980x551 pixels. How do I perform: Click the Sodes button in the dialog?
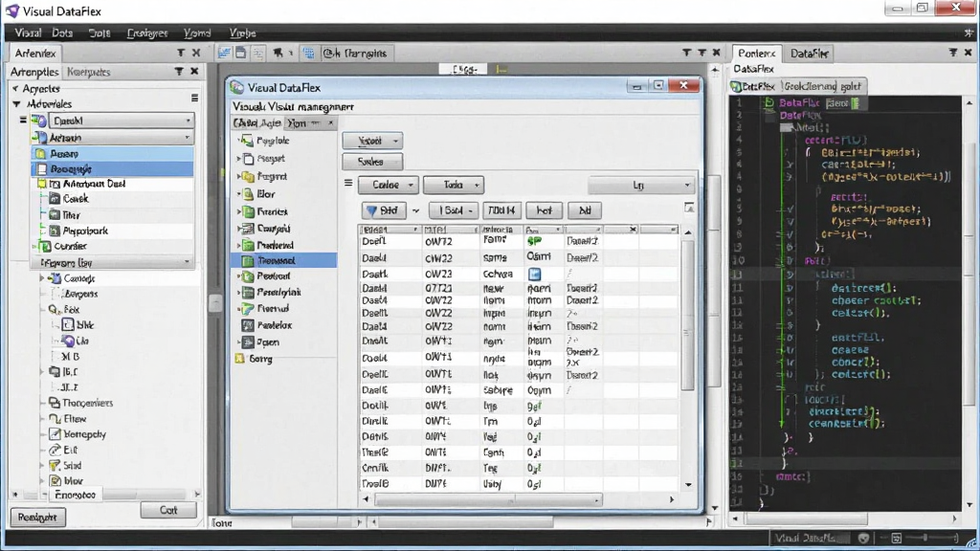(372, 162)
